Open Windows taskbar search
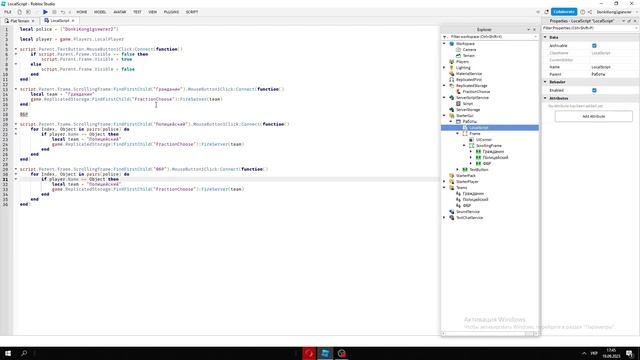640x360 pixels. (24, 353)
